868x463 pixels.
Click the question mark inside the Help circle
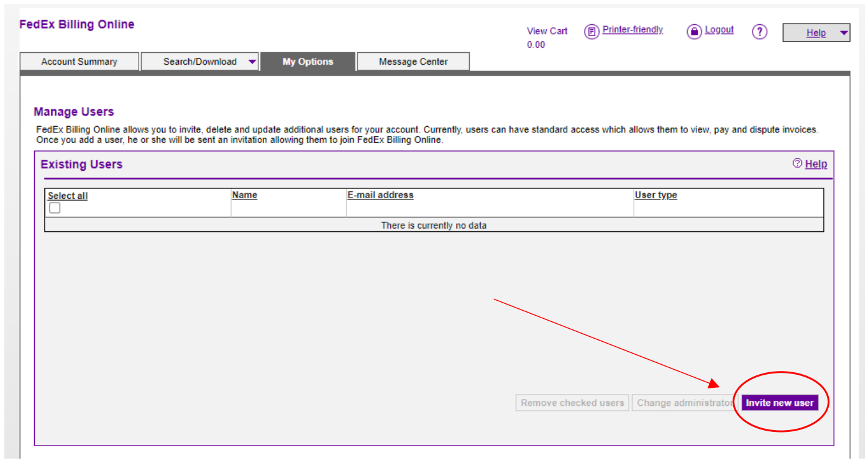pyautogui.click(x=760, y=31)
